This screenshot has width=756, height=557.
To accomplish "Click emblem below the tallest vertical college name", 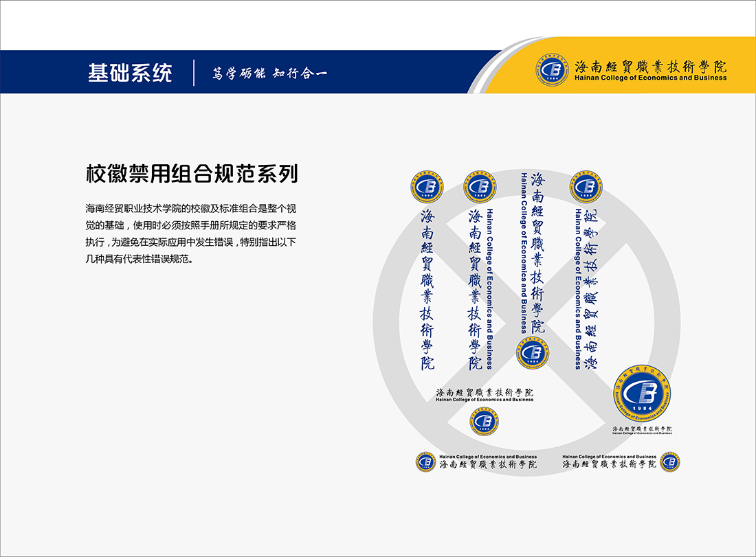I will tap(533, 353).
